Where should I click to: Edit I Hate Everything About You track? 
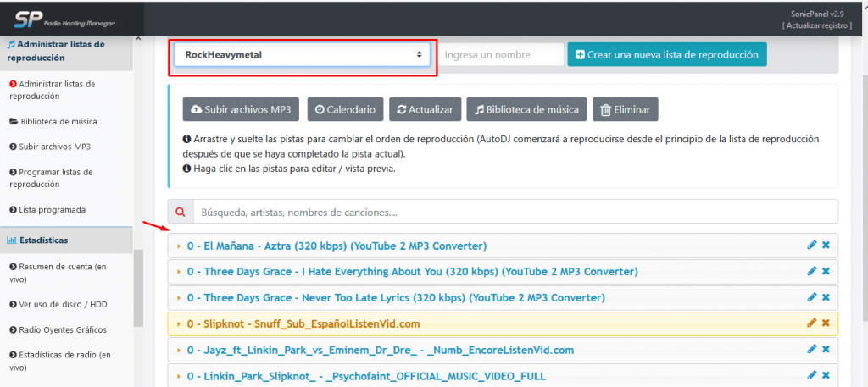[x=812, y=271]
